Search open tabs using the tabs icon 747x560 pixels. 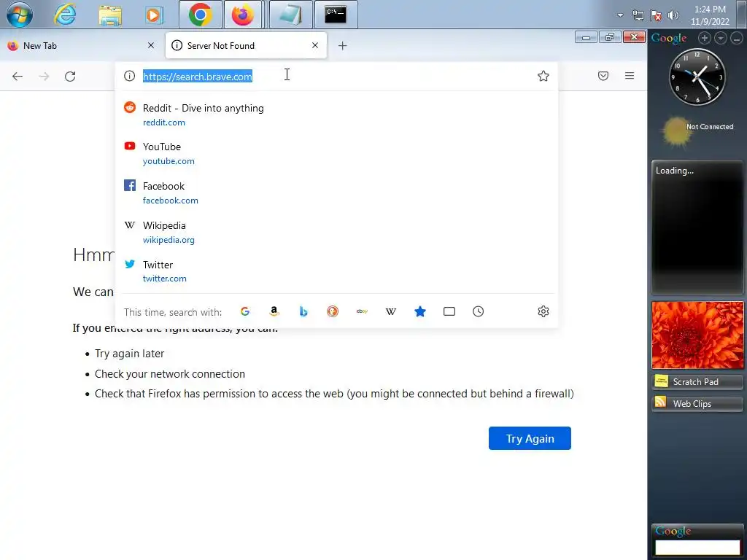(x=449, y=311)
